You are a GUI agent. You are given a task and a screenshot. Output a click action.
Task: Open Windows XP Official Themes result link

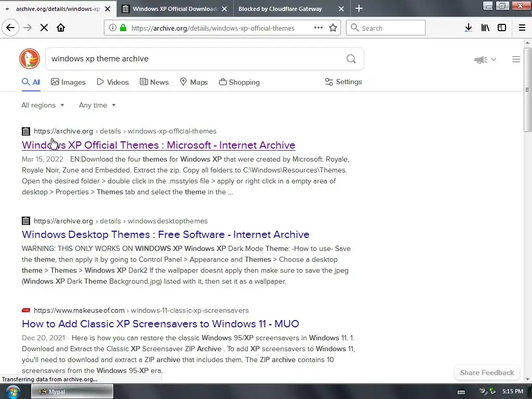(x=158, y=145)
